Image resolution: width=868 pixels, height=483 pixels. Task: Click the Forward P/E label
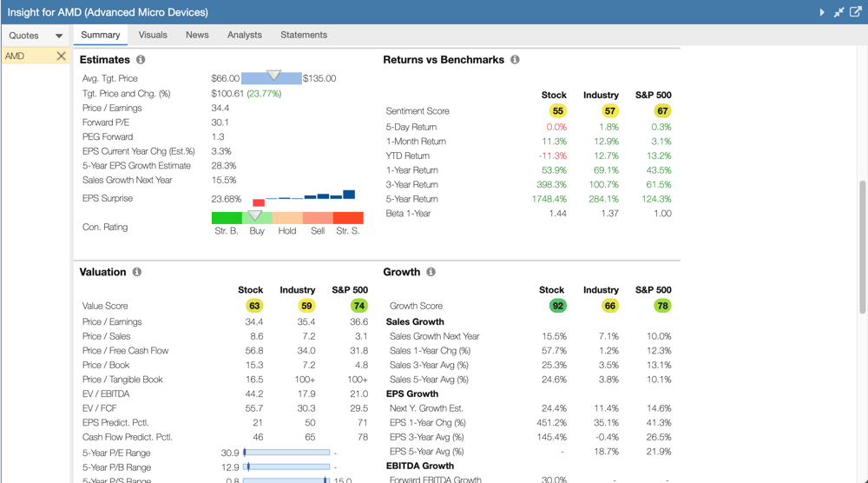(x=106, y=122)
